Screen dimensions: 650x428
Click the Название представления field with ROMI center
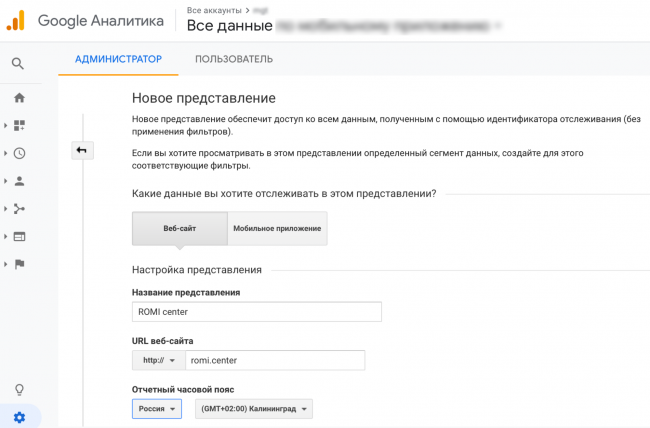tap(257, 311)
